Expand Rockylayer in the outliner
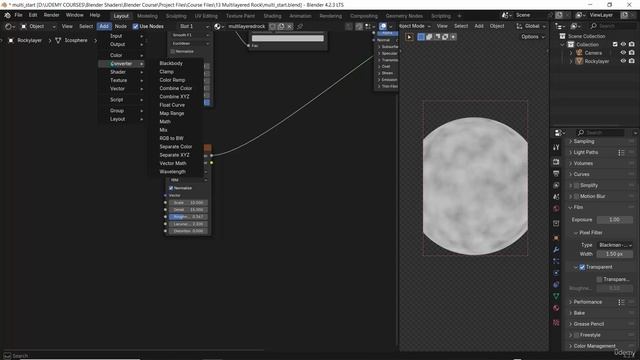The width and height of the screenshot is (640, 360). coord(571,61)
